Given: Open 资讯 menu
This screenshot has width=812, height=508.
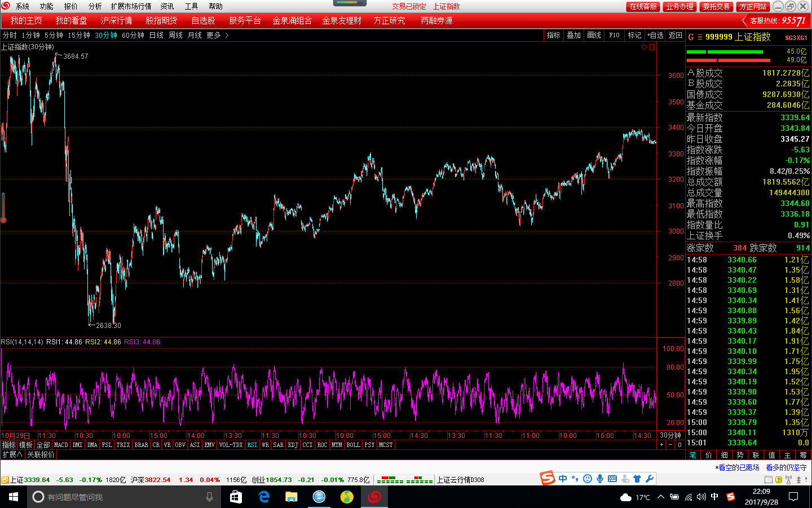Looking at the screenshot, I should (167, 6).
